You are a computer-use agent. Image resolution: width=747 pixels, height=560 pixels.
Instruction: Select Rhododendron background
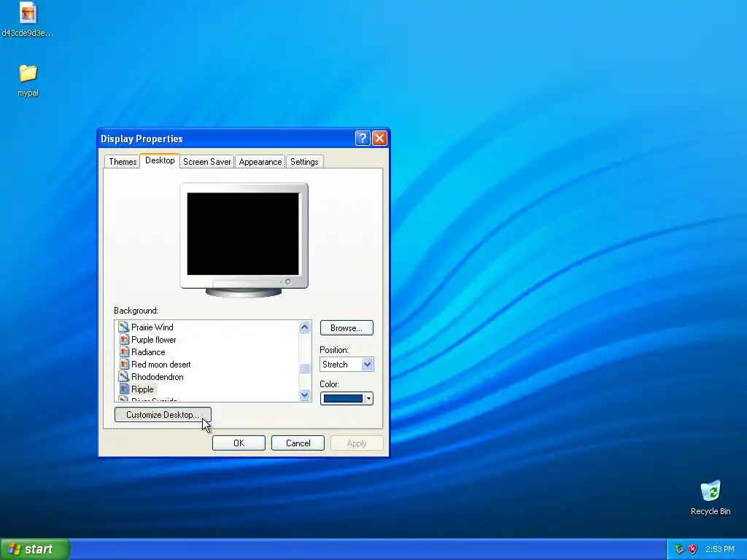click(x=158, y=376)
